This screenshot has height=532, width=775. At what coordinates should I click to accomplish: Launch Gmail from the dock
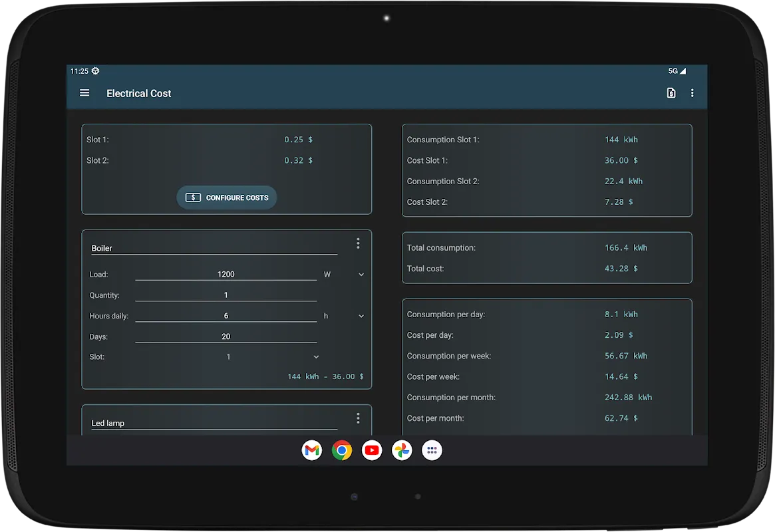coord(312,450)
